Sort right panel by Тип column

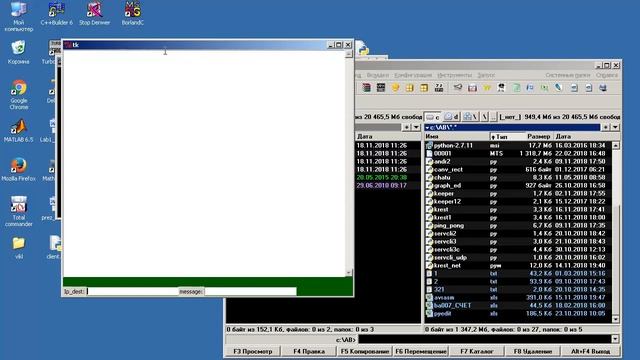(x=507, y=136)
